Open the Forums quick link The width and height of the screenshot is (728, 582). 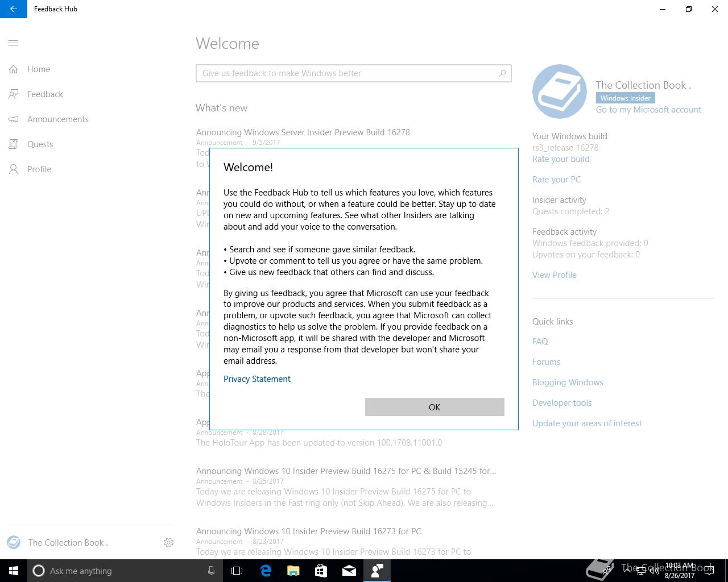(x=546, y=362)
